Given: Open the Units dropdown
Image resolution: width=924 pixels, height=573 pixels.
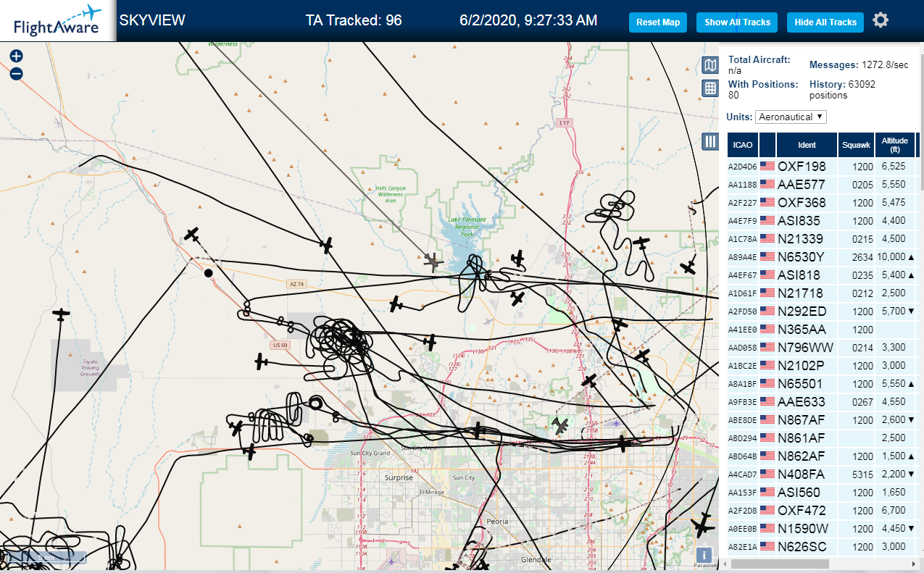Looking at the screenshot, I should click(x=791, y=117).
